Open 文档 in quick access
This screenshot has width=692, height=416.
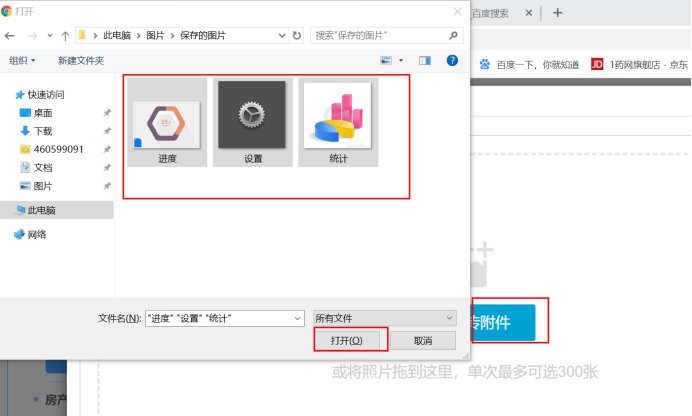(x=36, y=167)
